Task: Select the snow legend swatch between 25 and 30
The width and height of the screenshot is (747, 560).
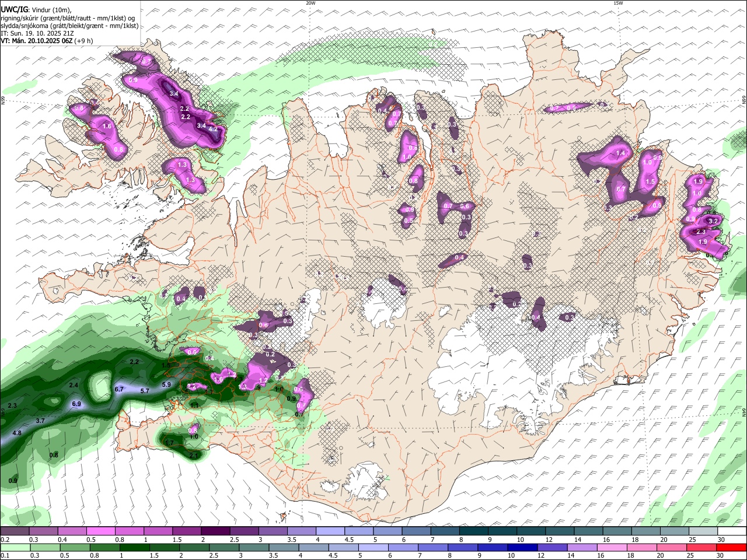Action: point(703,531)
